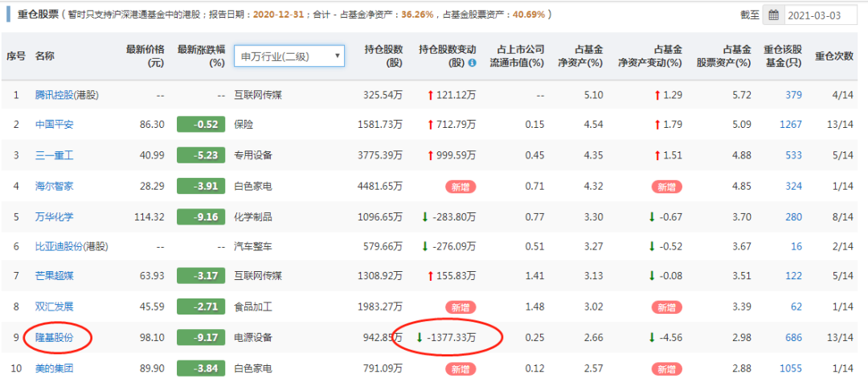
Task: Click the 2021-03-03 date input field
Action: click(821, 15)
